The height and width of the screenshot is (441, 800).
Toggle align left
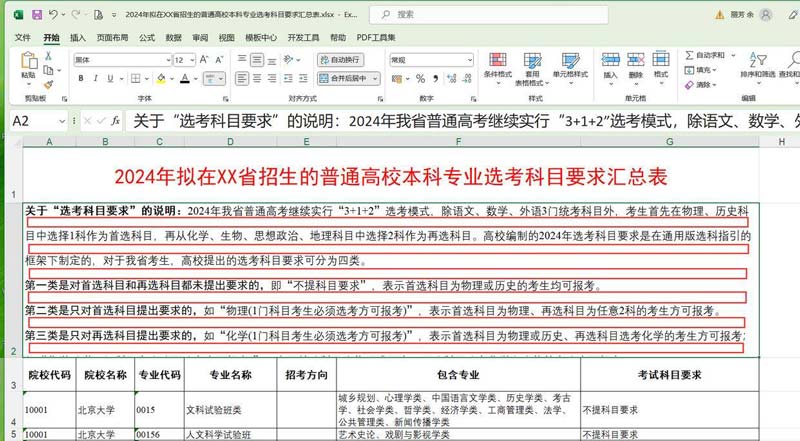(242, 79)
